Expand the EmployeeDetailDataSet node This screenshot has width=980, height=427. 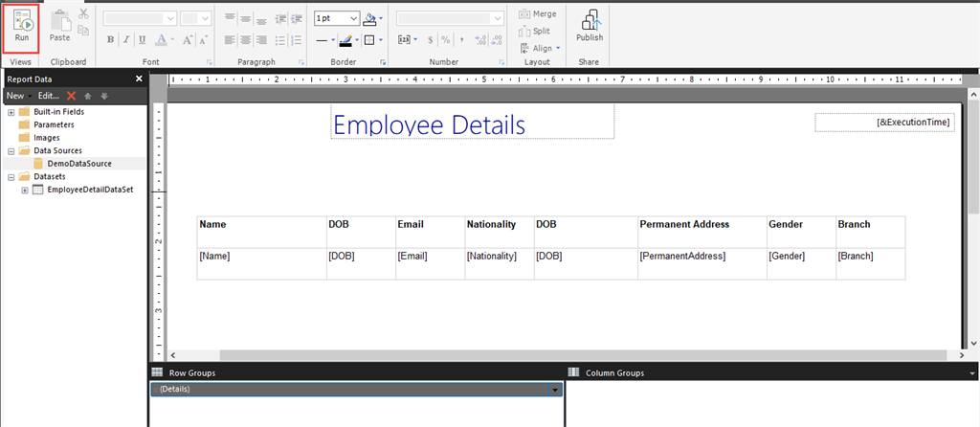25,191
